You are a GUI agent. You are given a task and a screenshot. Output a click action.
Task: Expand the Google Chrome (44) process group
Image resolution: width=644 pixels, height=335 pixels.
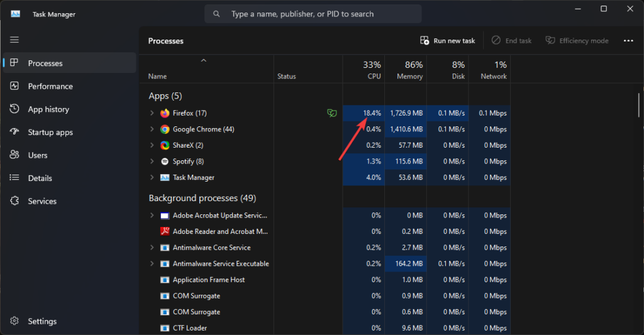152,129
